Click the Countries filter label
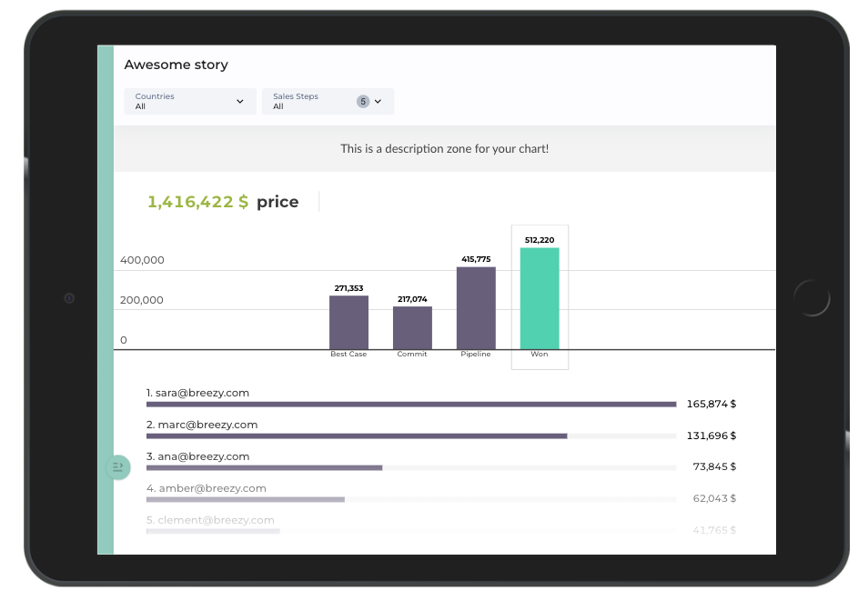The height and width of the screenshot is (601, 868). point(155,96)
